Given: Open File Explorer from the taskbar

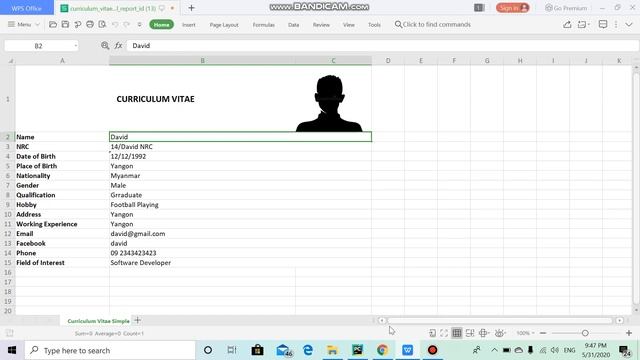Looking at the screenshot, I should click(333, 350).
